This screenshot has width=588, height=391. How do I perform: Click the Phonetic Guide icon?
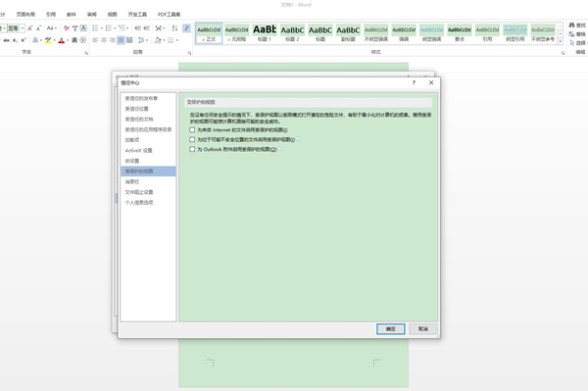[75, 28]
